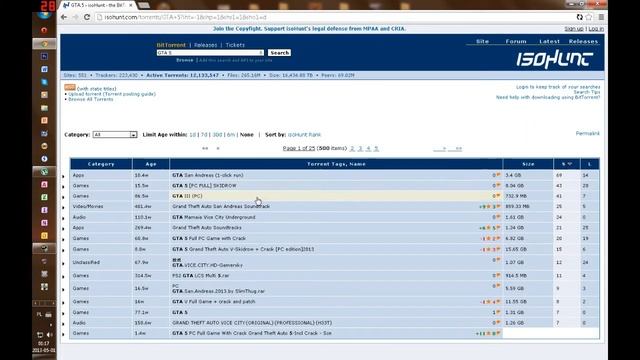Click the Browse All Torrents link

tap(91, 99)
